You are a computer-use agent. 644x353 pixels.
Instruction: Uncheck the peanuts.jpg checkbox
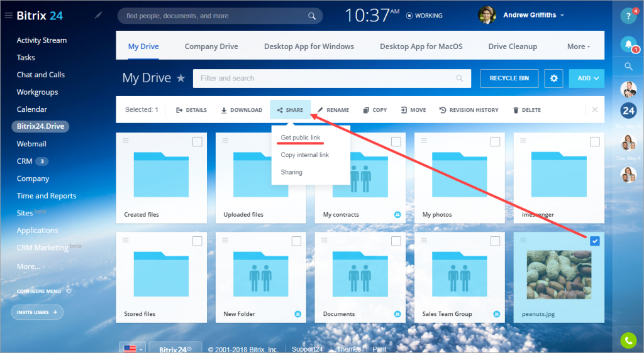[595, 241]
